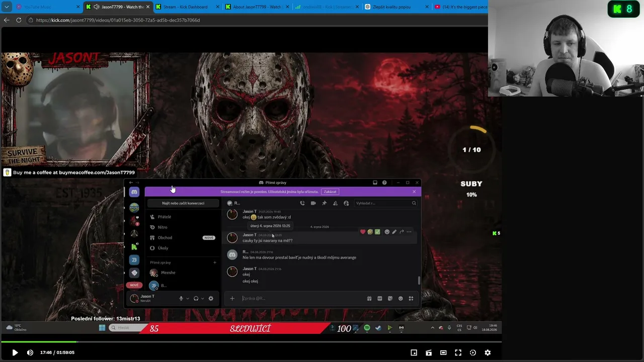Show pinned messages in Discord chat
The height and width of the screenshot is (362, 644).
[324, 203]
